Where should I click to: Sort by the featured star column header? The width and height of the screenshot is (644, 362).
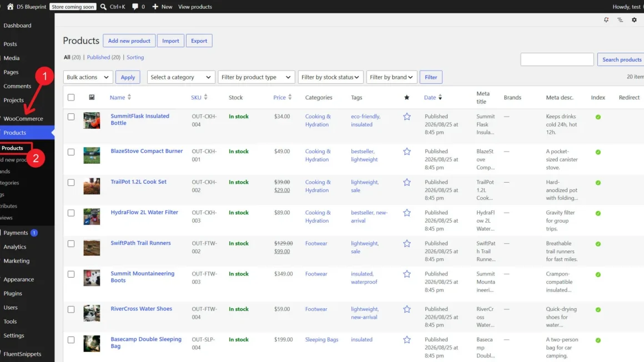(406, 97)
